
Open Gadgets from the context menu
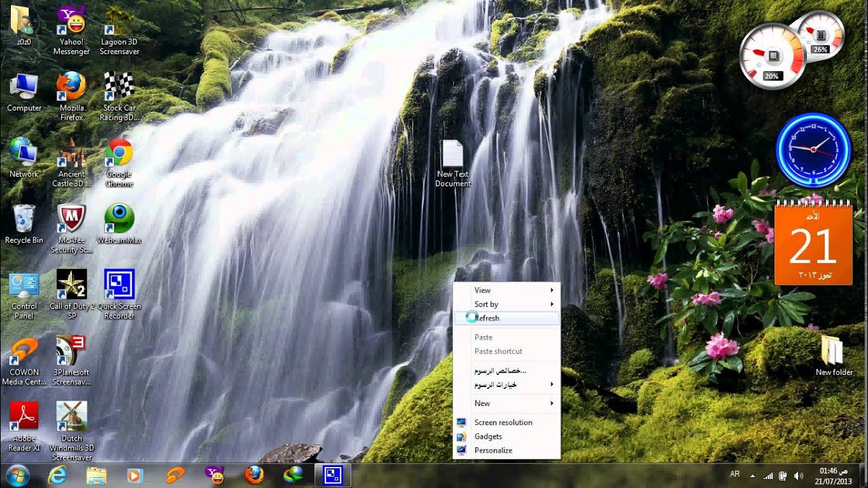click(506, 436)
